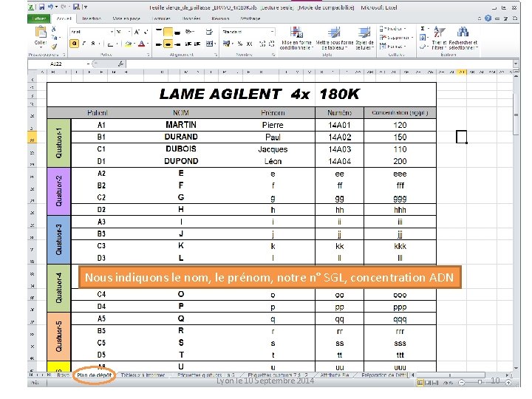532x399 pixels.
Task: Select cell containing 14A03
Action: point(339,149)
